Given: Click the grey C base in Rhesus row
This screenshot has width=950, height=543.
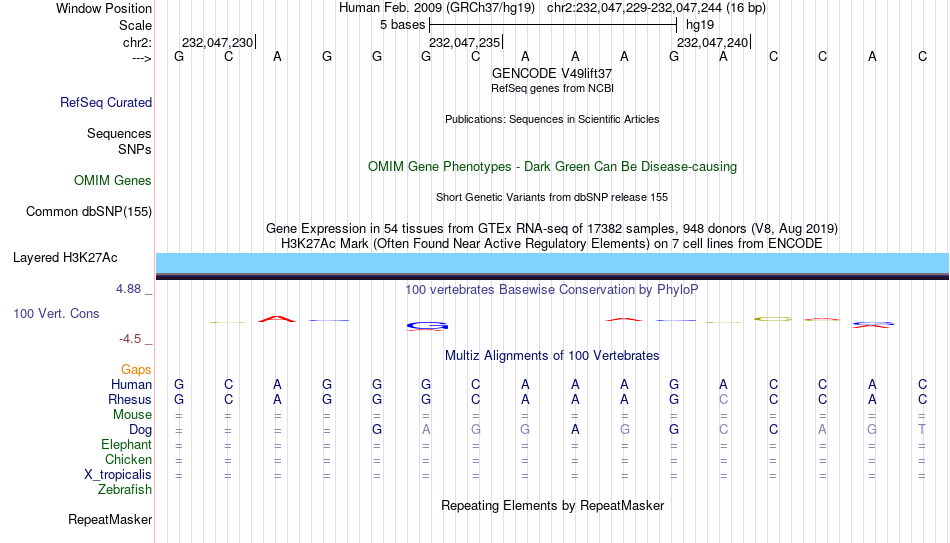Looking at the screenshot, I should [x=723, y=400].
